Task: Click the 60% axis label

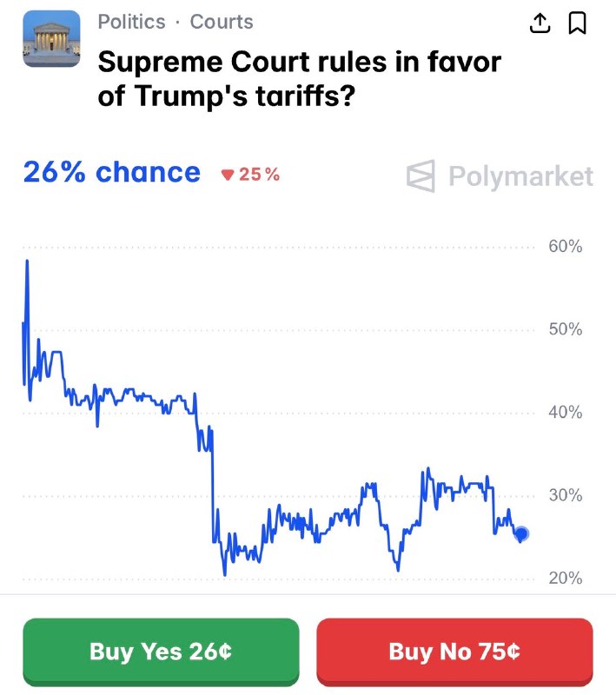Action: click(564, 246)
